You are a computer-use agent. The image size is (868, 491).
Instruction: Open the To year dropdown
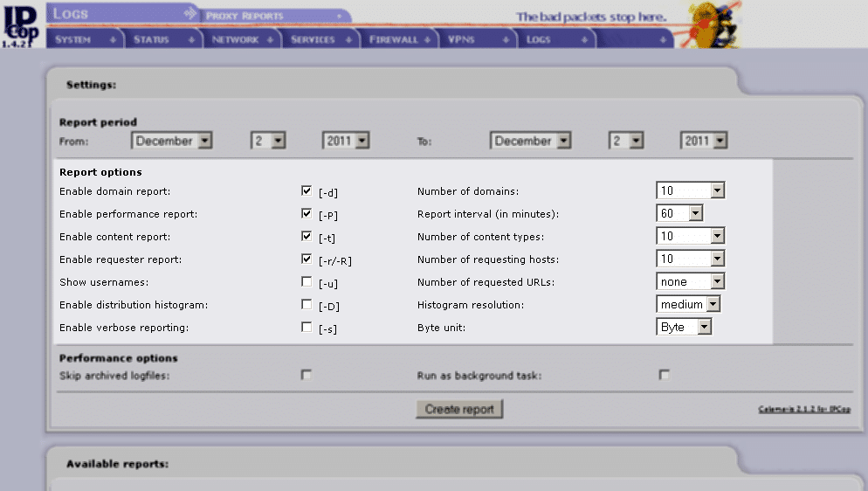pos(704,141)
